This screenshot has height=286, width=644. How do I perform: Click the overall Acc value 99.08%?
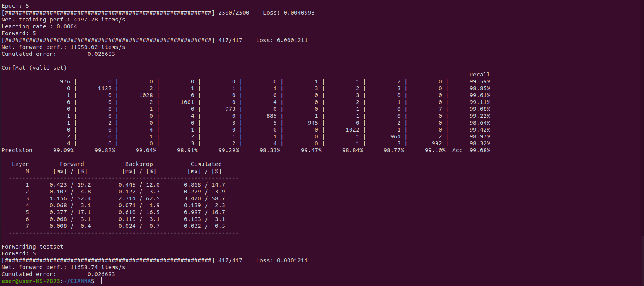[480, 150]
